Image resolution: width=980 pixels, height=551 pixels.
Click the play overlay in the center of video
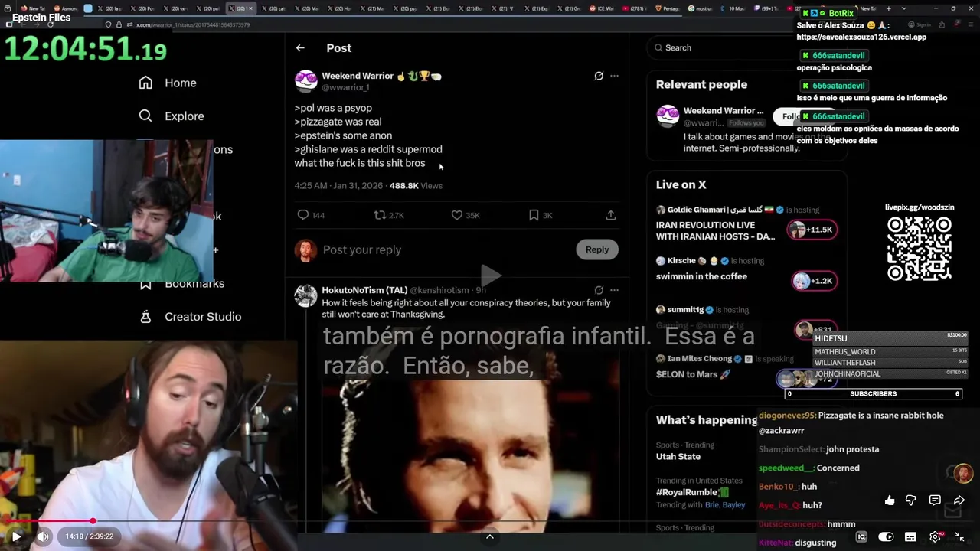[490, 275]
